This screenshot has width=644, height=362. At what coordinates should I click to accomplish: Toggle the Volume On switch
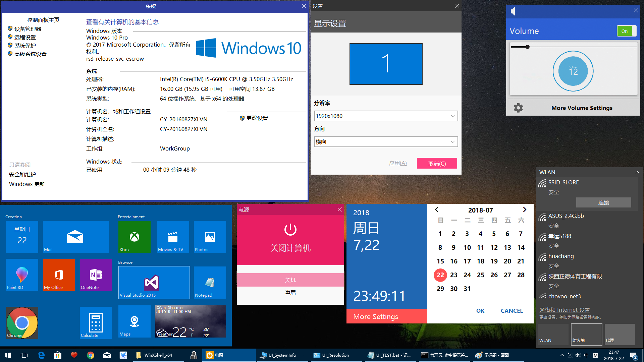(626, 31)
